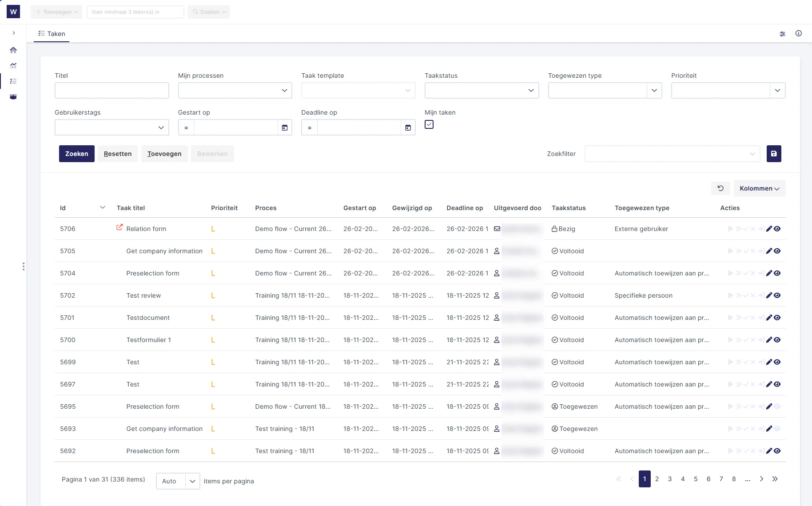This screenshot has width=812, height=506.
Task: Switch to the Taken tab
Action: [x=52, y=34]
